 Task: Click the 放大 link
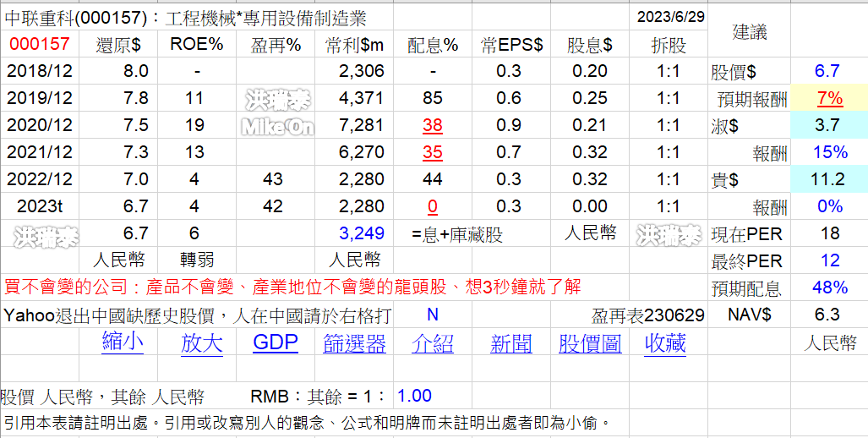(x=201, y=342)
